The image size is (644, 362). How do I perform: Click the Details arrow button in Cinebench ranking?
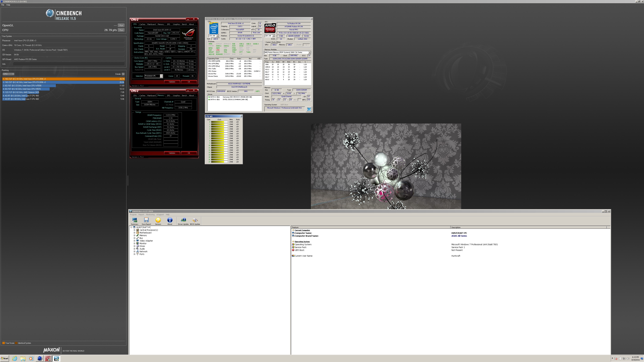123,74
